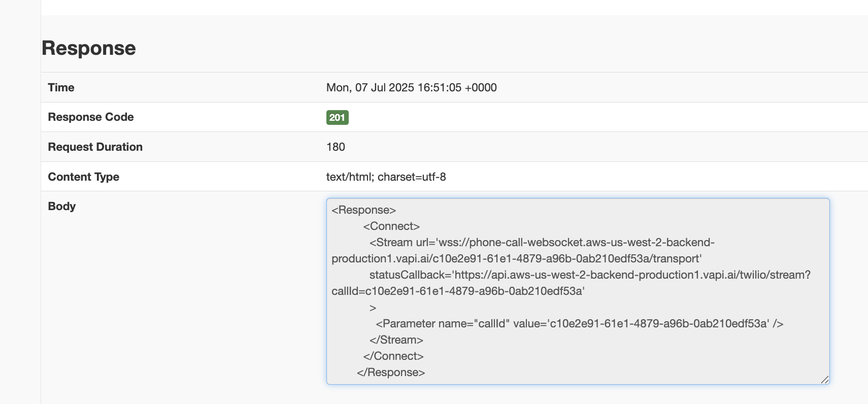Click the Response section heading

89,48
